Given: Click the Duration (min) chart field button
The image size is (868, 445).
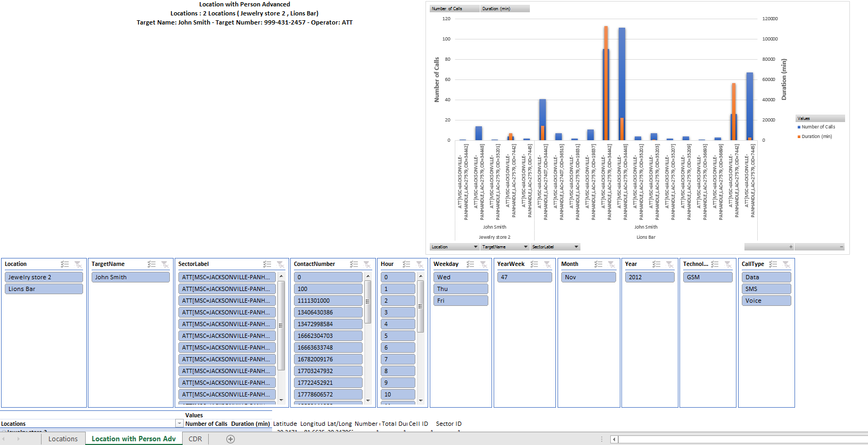Looking at the screenshot, I should click(x=504, y=9).
